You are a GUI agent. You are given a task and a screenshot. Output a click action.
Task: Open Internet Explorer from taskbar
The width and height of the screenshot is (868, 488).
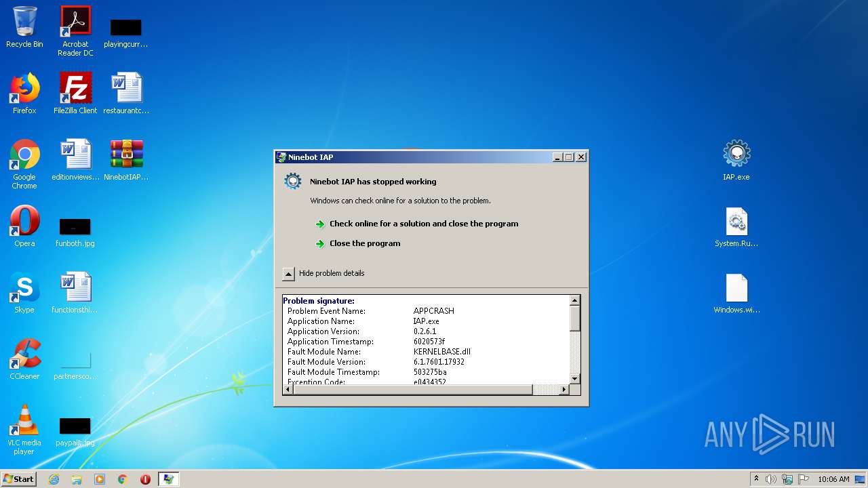coord(54,479)
